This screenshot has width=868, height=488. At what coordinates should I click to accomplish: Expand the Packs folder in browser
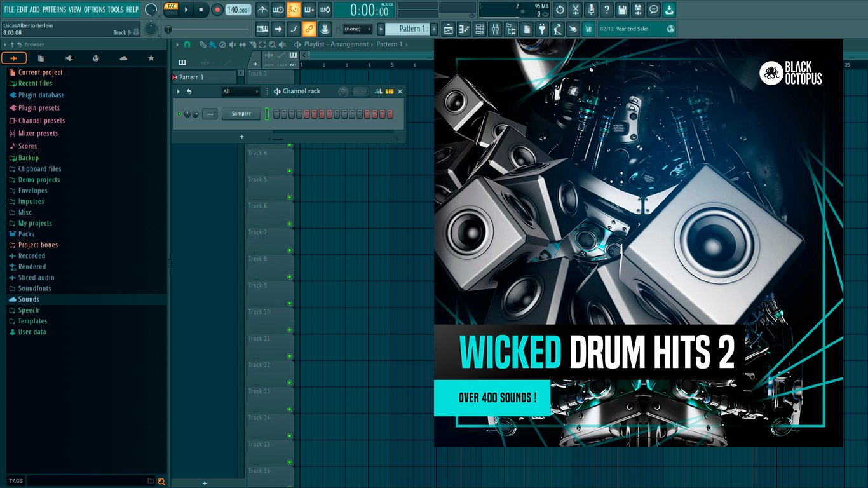pyautogui.click(x=26, y=234)
